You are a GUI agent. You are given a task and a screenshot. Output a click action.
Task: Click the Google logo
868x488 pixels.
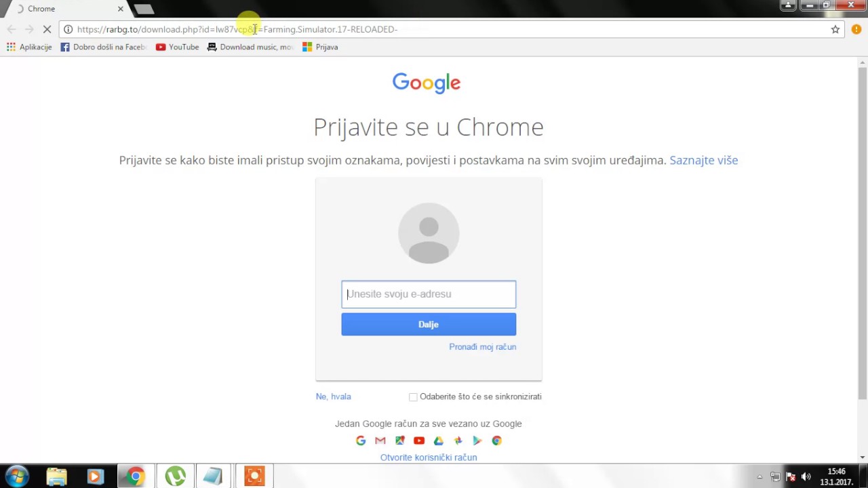[427, 83]
